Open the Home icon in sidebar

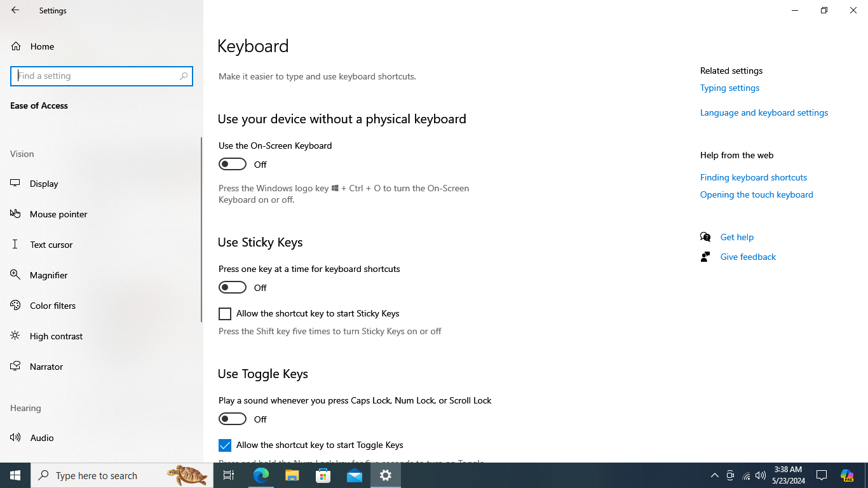pos(16,46)
